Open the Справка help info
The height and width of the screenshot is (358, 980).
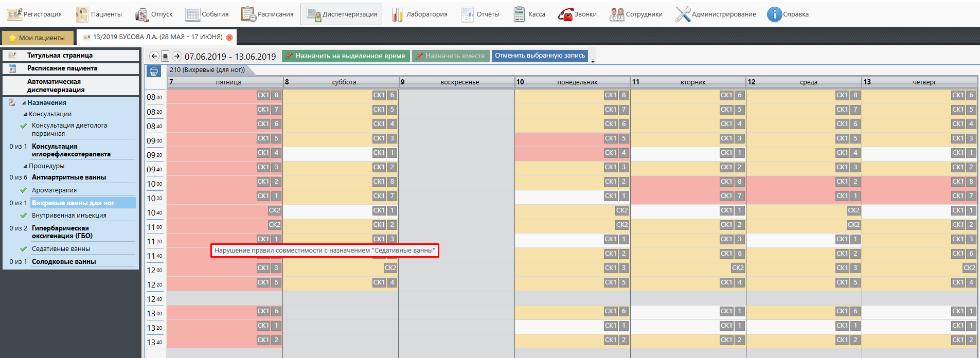788,14
